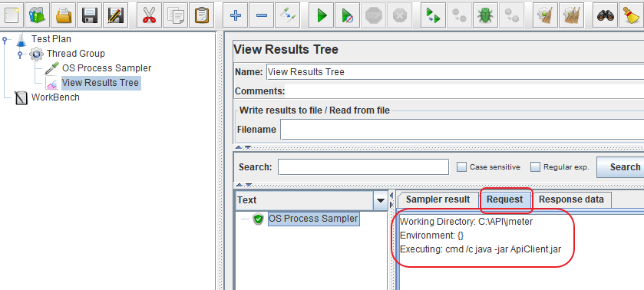Switch to the Request tab
Screen dimensions: 644x290
point(505,199)
